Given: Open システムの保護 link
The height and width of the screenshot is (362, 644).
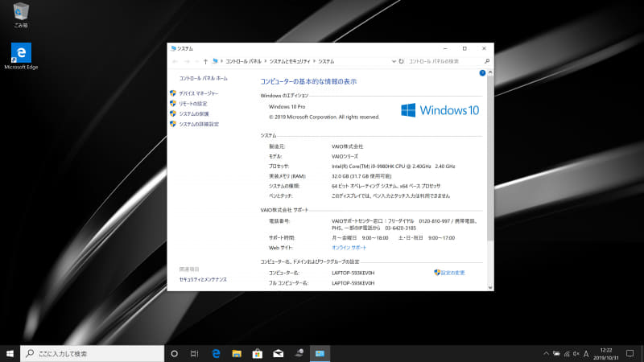Looking at the screenshot, I should click(x=193, y=114).
